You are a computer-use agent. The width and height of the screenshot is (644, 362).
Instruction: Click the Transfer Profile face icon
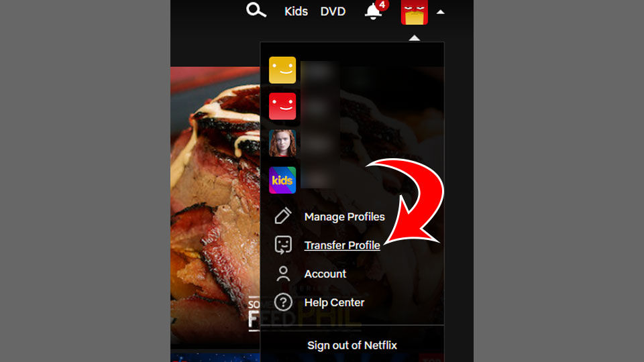(x=283, y=245)
